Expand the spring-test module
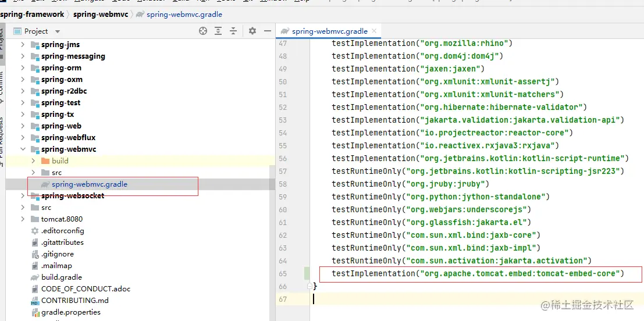Screen dimensions: 644x321 click(x=23, y=102)
